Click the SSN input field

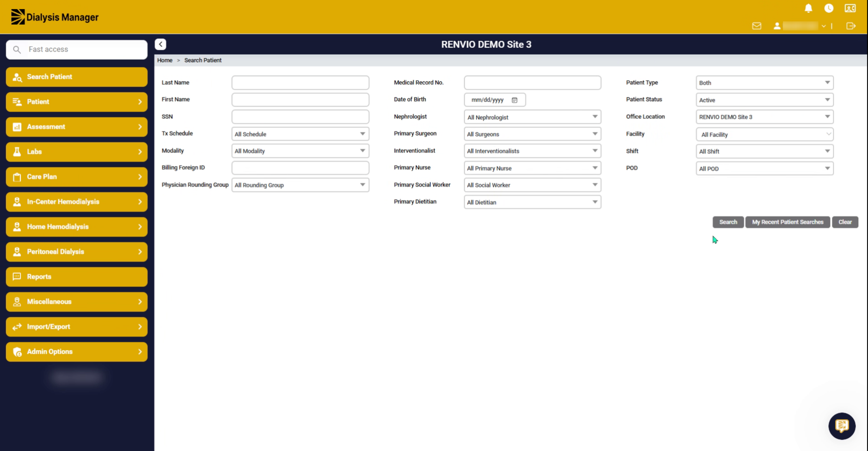(300, 117)
